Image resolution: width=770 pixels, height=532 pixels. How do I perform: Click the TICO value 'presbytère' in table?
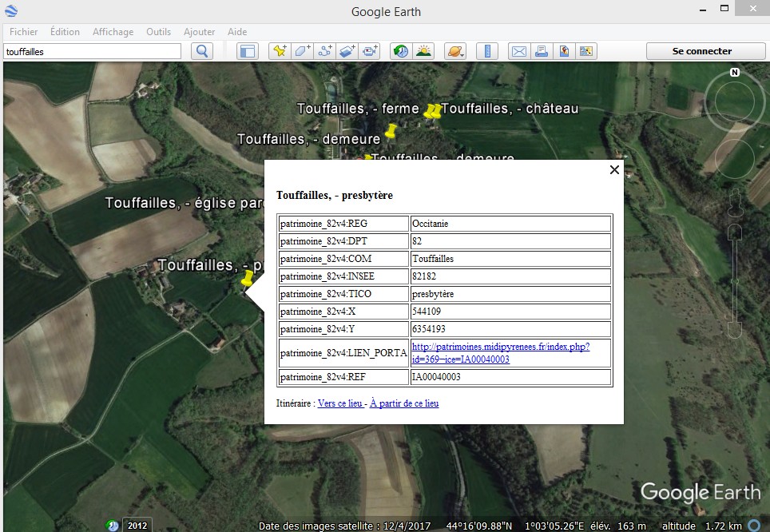[510, 294]
